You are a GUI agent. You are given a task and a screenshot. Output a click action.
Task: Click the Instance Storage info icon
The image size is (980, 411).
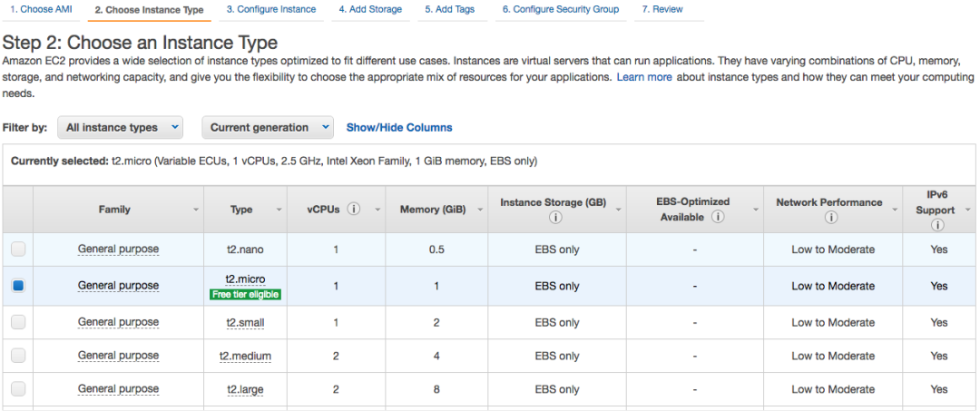(x=554, y=218)
